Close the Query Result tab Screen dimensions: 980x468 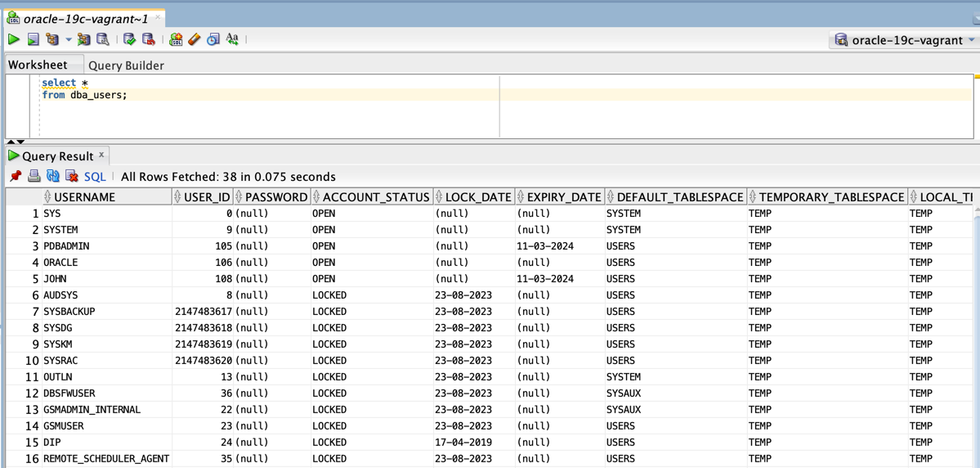(x=101, y=155)
